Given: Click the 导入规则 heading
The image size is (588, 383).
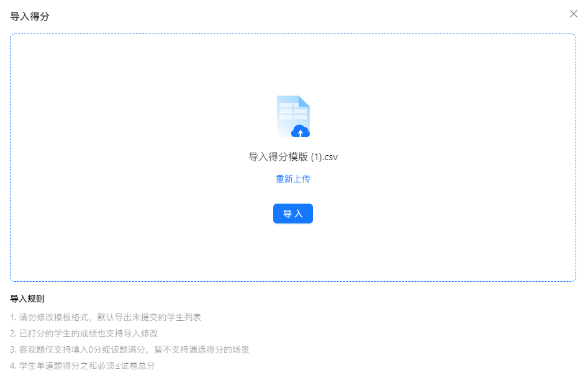Looking at the screenshot, I should coord(27,299).
